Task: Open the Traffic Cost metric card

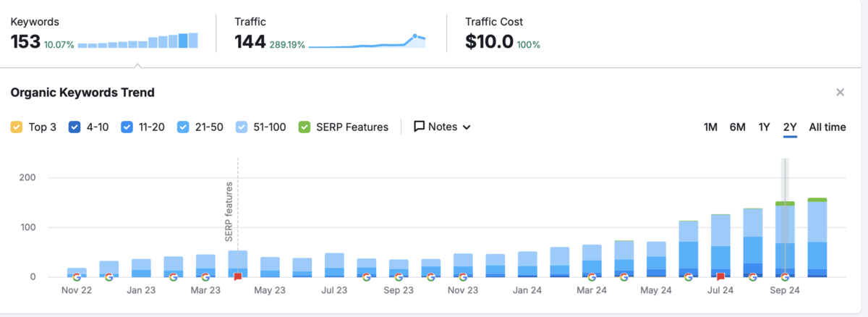Action: 503,33
